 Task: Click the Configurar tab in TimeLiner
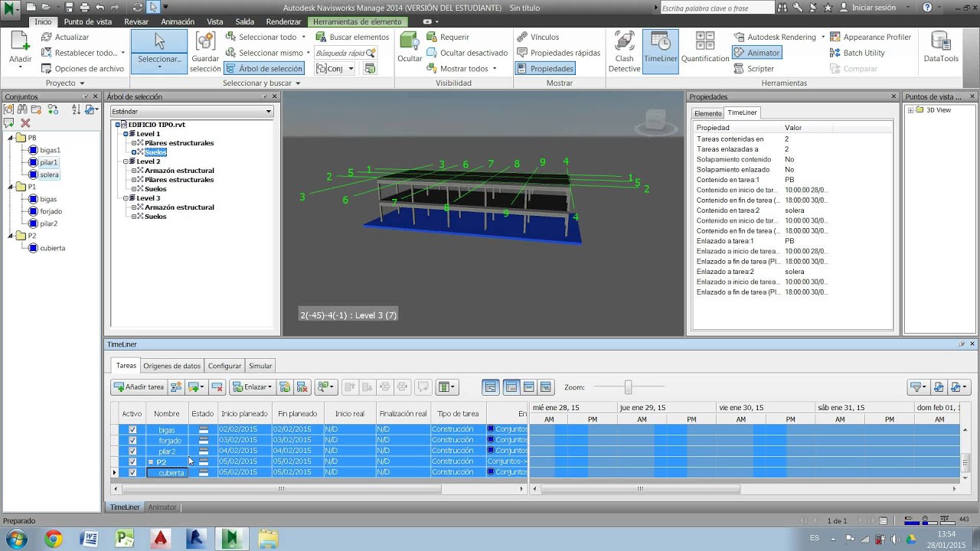click(x=224, y=366)
